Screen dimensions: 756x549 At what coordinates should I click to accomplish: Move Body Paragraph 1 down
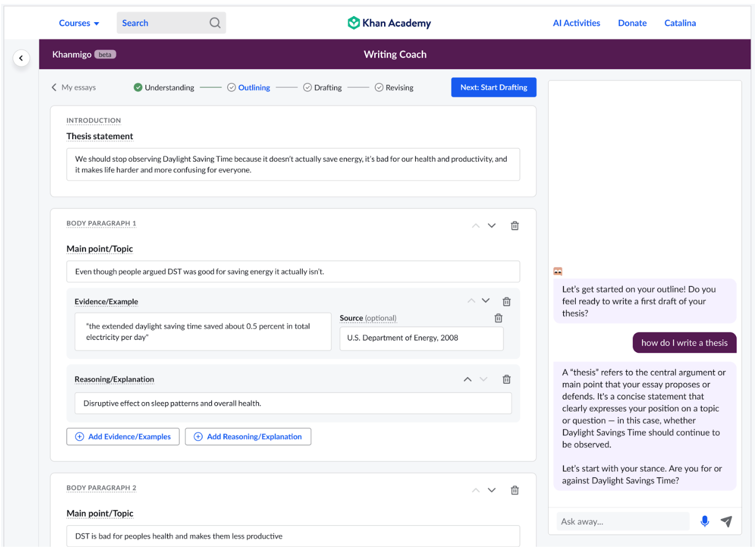tap(492, 226)
